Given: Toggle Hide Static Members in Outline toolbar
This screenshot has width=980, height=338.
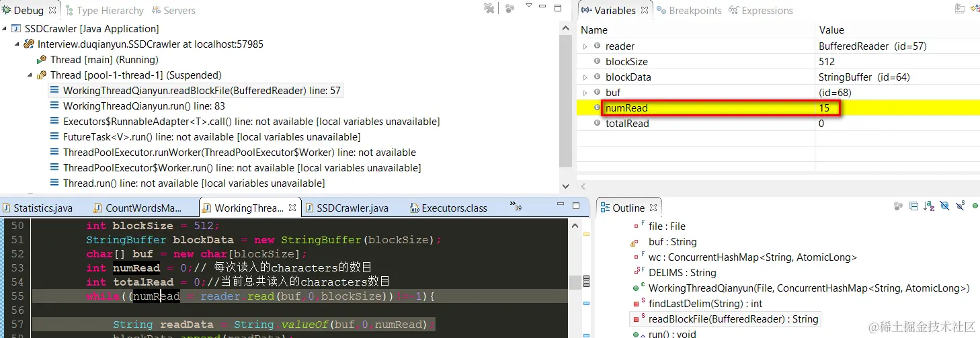Looking at the screenshot, I should coord(960,205).
